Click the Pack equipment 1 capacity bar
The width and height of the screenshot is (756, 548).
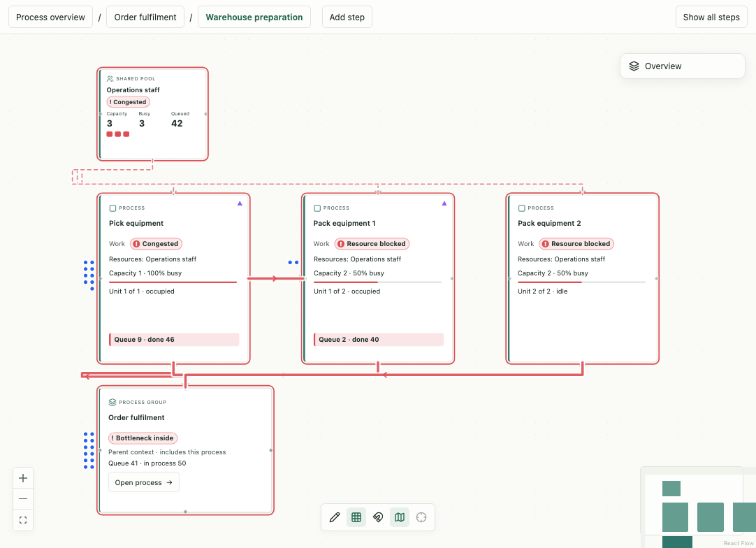377,282
